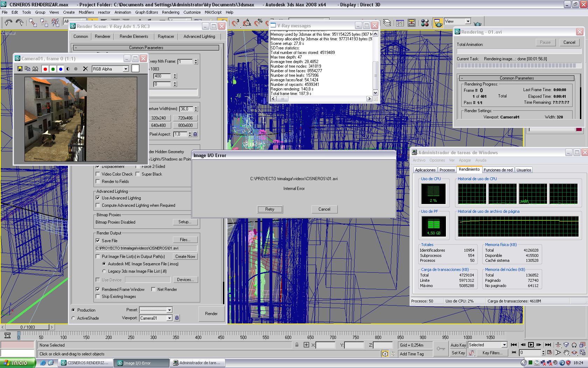Screen dimensions: 588x368
Task: Toggle Rendered Frame Window checkbox
Action: point(98,289)
